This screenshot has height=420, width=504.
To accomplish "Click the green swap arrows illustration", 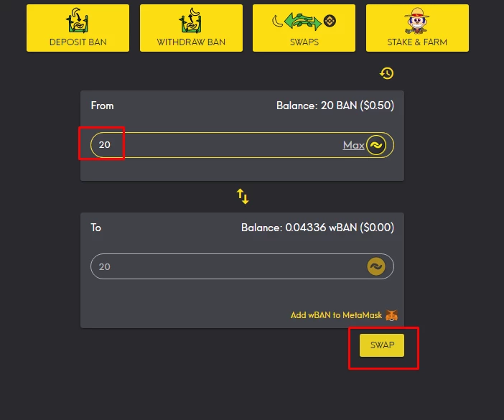I will (x=304, y=22).
